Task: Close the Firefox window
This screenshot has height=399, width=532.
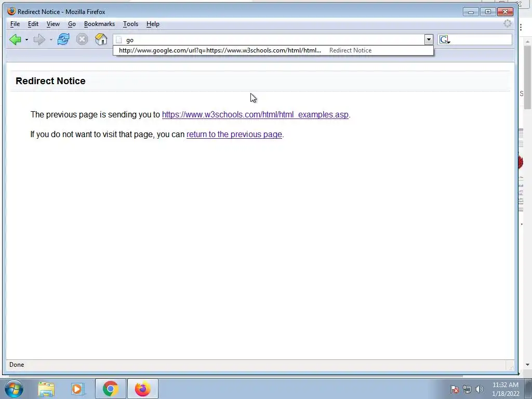Action: tap(505, 12)
